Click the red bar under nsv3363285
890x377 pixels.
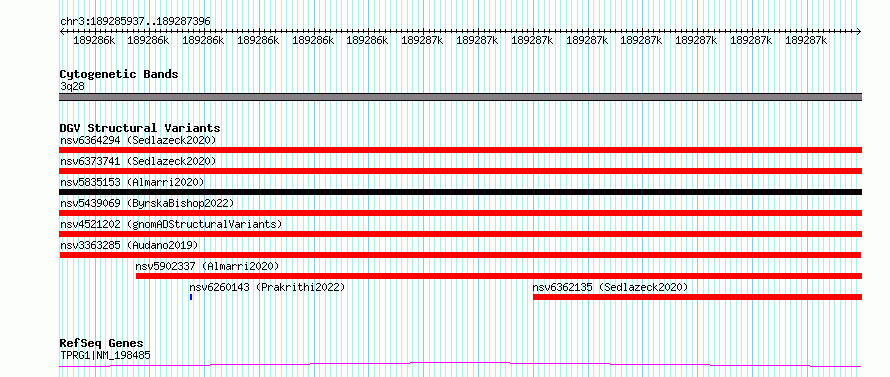point(460,255)
